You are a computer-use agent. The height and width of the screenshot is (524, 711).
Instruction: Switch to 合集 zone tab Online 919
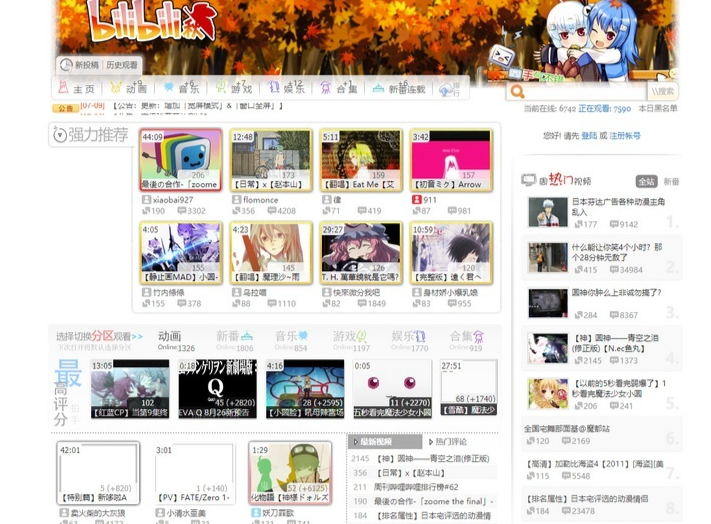[x=467, y=341]
